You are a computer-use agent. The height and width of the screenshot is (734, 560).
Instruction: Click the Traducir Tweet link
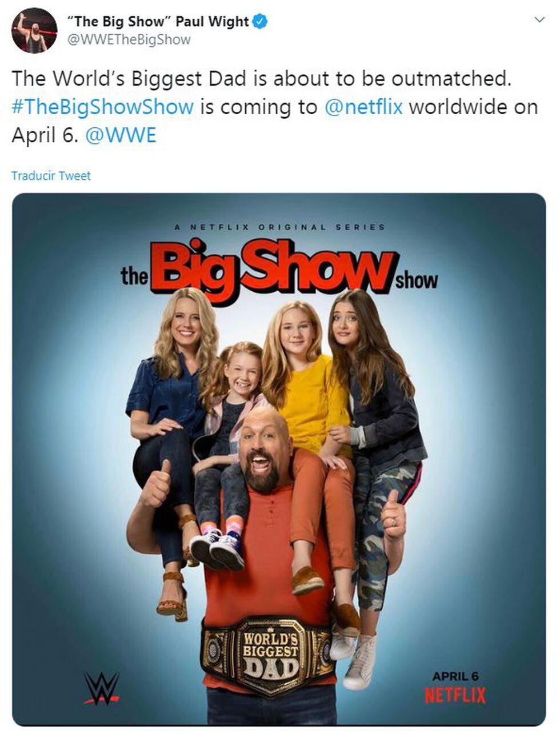[51, 176]
